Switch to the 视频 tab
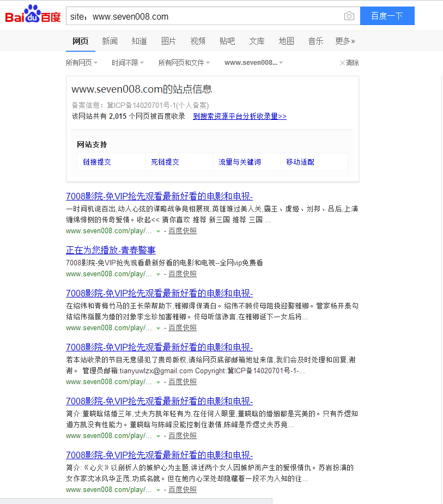The image size is (443, 504). (198, 41)
